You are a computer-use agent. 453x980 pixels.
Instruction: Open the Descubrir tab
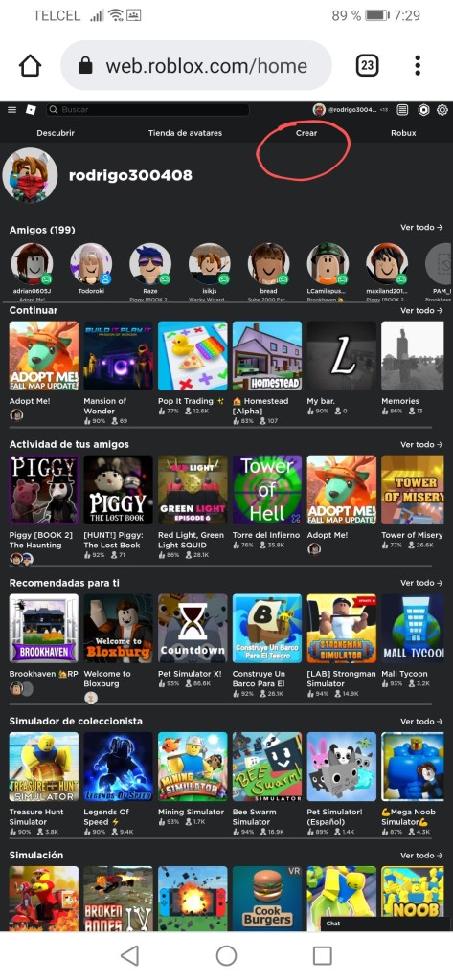pos(56,133)
